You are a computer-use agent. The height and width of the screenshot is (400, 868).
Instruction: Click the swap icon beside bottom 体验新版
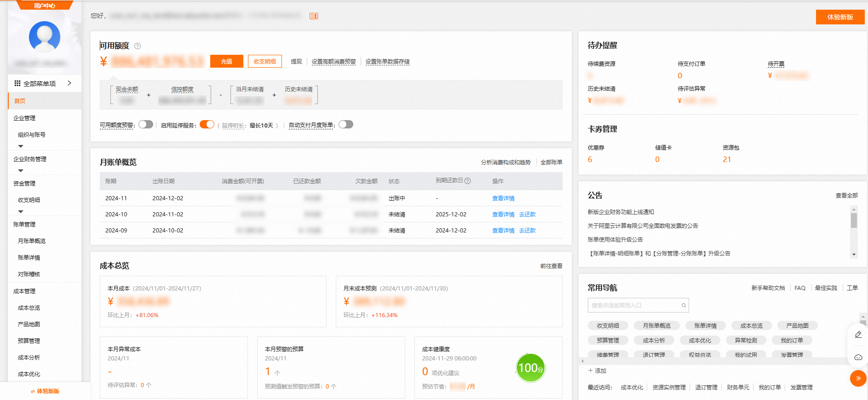pyautogui.click(x=33, y=391)
